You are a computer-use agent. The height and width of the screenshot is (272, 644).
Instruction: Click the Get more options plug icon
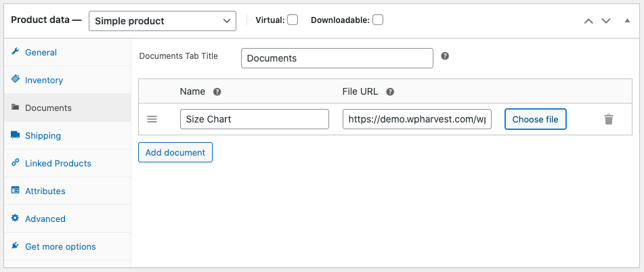point(15,246)
